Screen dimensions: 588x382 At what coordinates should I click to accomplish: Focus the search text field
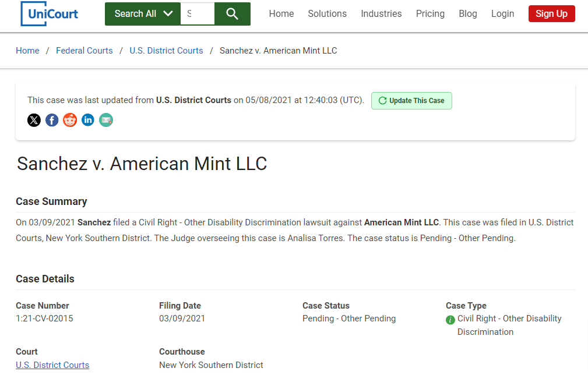198,14
